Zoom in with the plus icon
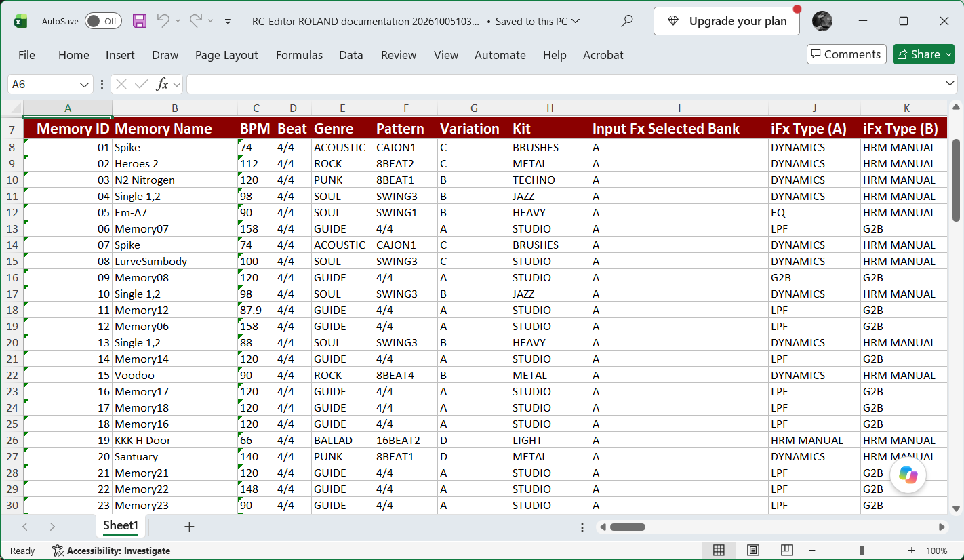Screen dimensions: 964x560 912,551
